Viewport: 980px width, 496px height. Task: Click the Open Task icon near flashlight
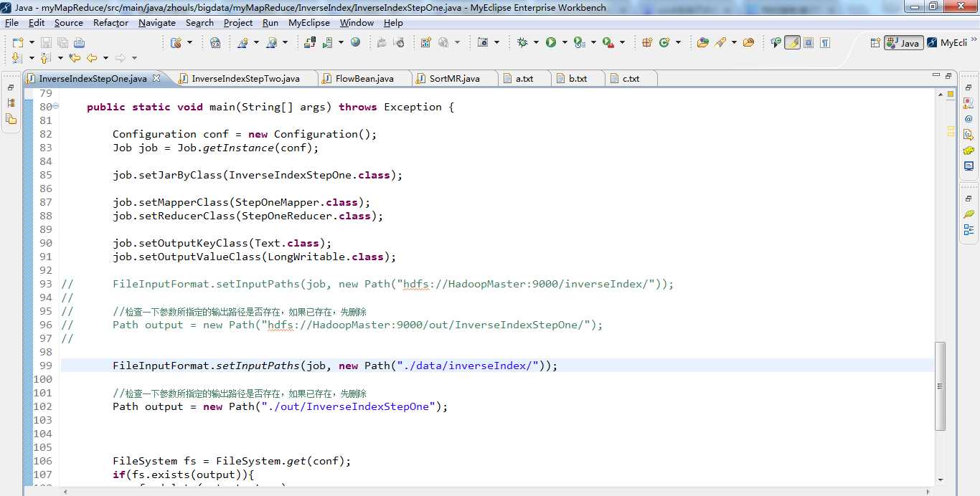[x=748, y=43]
